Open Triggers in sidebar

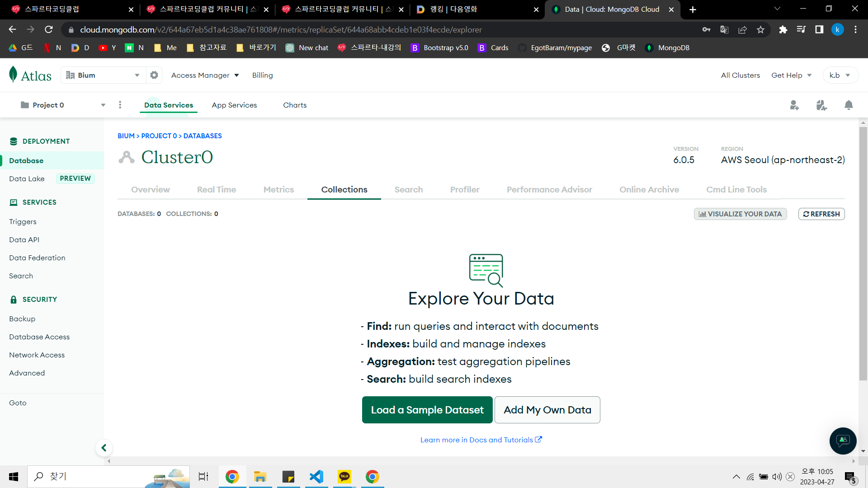23,221
